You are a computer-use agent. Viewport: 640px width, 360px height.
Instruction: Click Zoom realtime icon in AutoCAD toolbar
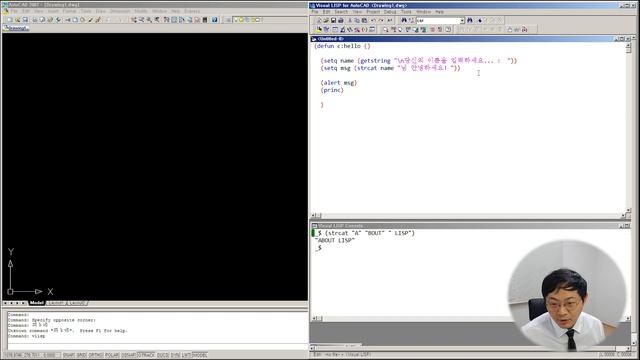tap(141, 20)
